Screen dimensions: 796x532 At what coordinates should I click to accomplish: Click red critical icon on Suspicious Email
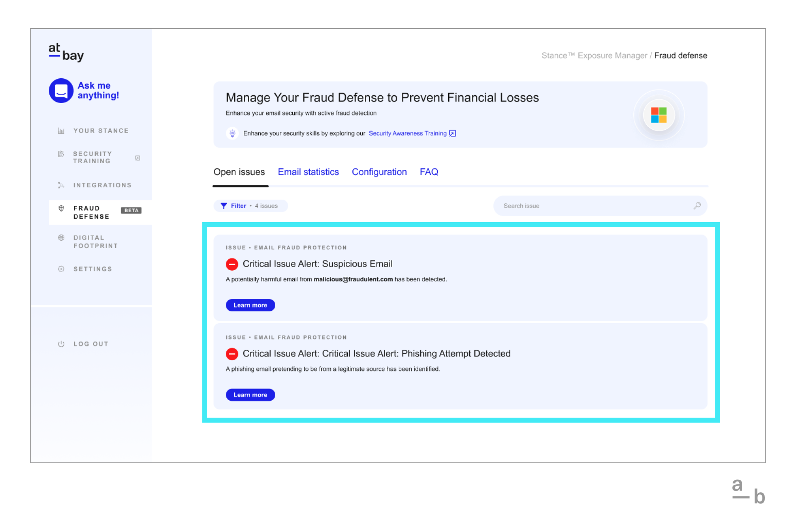(232, 264)
